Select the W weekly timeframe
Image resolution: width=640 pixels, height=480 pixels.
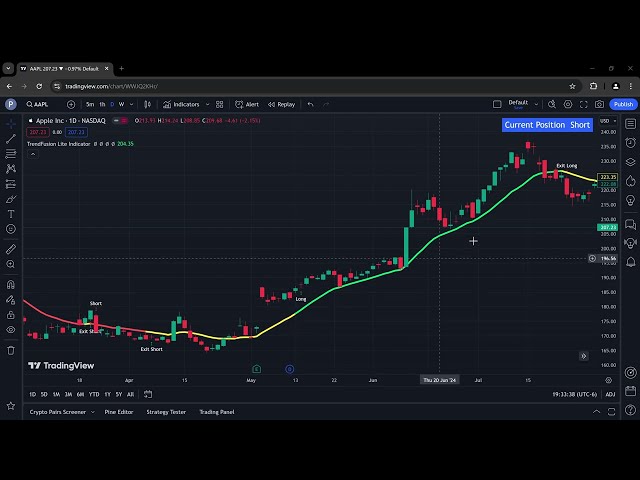tap(121, 104)
